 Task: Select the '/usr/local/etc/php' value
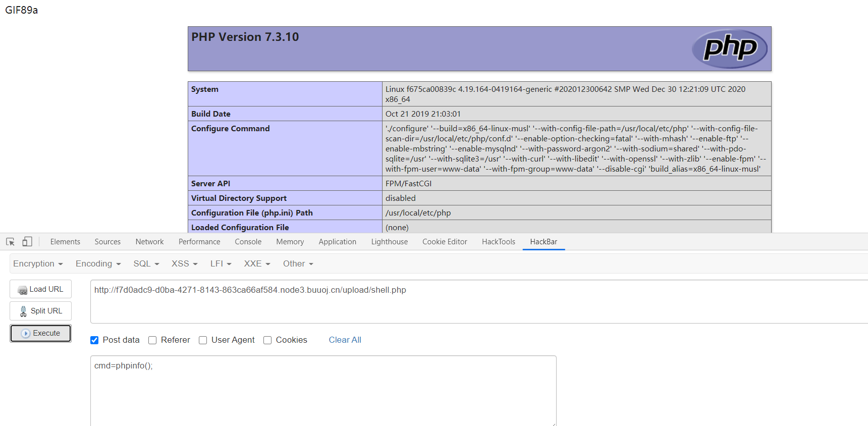418,213
